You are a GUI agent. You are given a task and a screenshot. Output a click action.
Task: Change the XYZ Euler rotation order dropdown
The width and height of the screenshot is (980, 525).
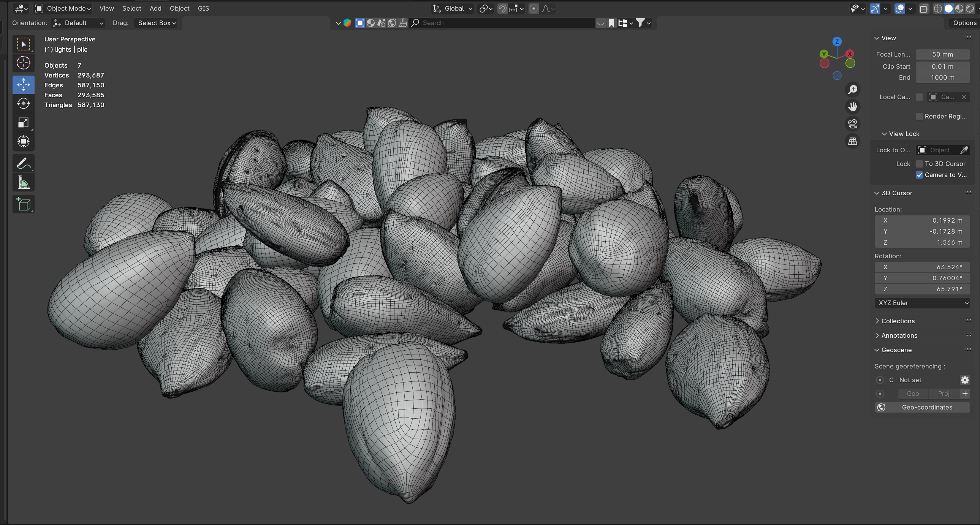coord(923,303)
